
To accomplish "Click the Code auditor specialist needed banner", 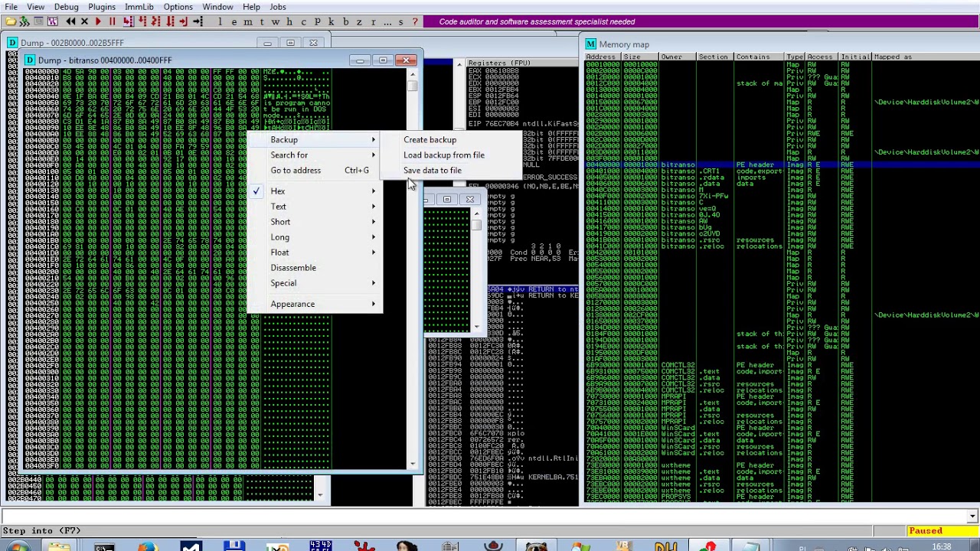I will click(537, 21).
